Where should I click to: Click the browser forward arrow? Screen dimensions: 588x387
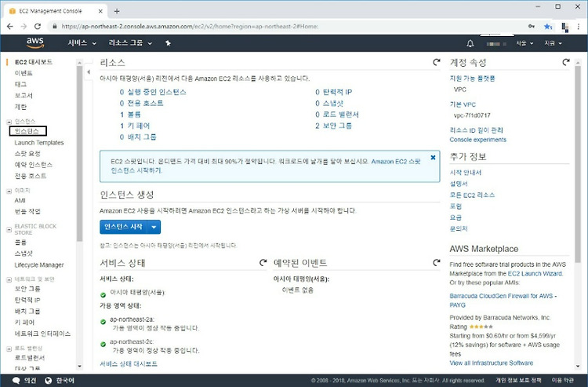[24, 26]
